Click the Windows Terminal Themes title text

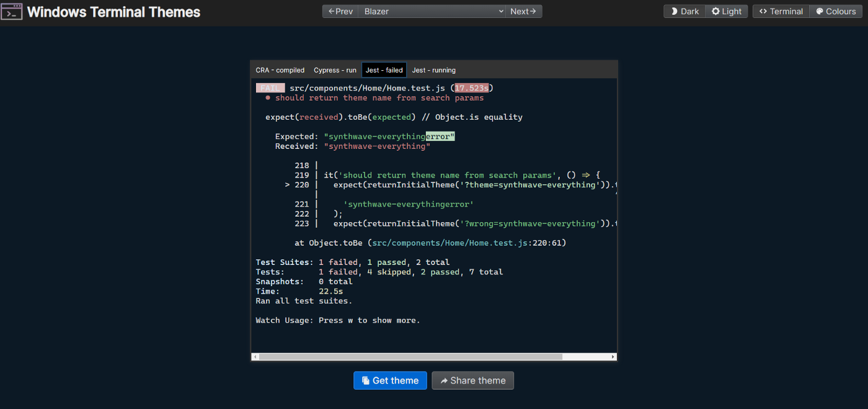point(113,12)
